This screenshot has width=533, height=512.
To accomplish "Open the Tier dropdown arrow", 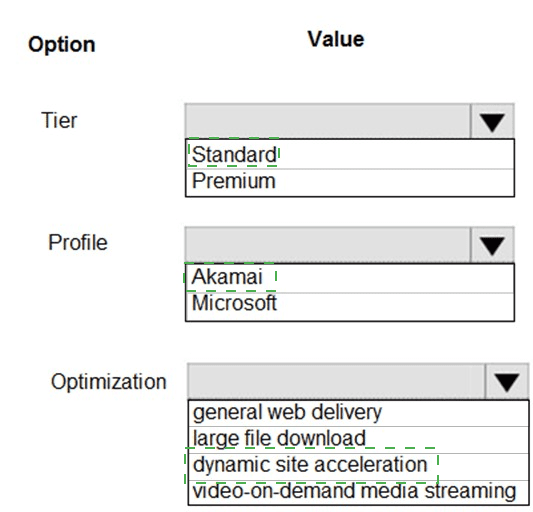I will (492, 121).
